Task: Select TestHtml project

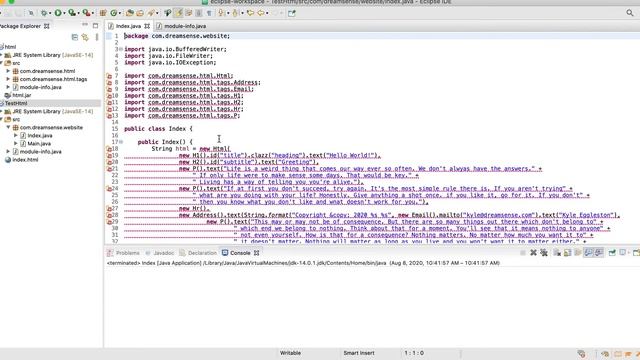Action: coord(16,103)
